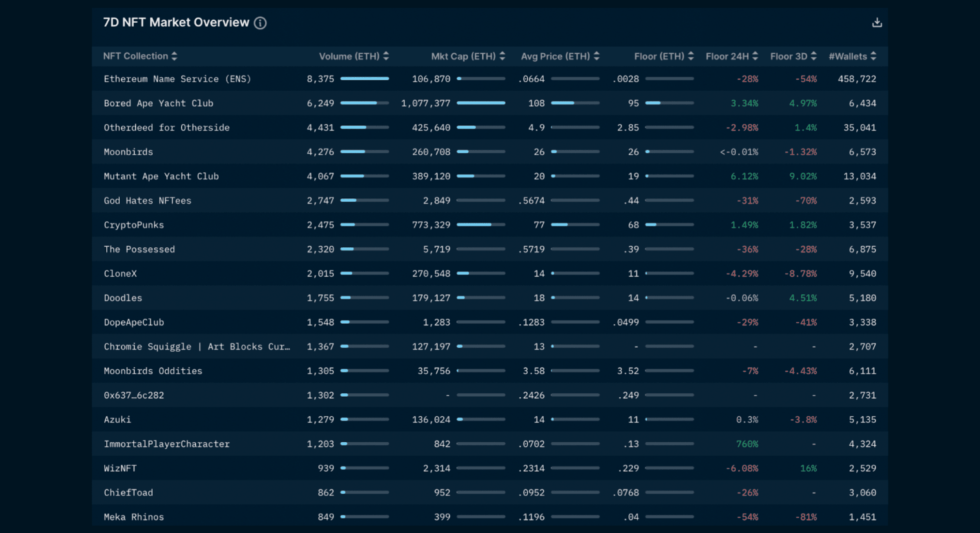Click Meka Rhinos Floor 3D value -81%
Image resolution: width=980 pixels, height=533 pixels.
(x=806, y=517)
